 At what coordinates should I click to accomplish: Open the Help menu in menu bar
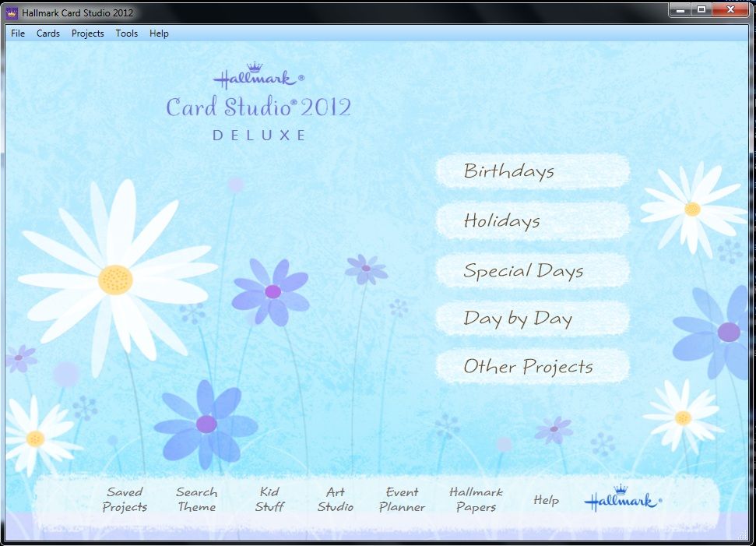[159, 33]
